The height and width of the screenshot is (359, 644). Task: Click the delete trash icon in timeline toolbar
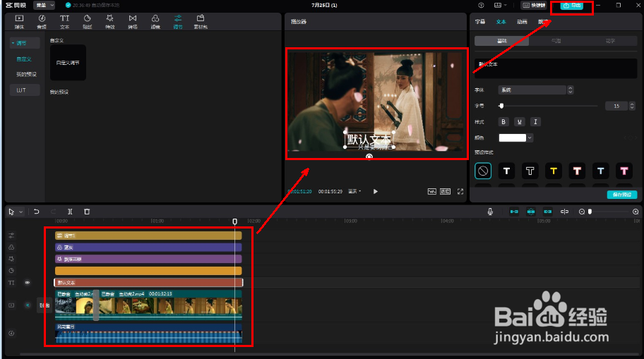(x=87, y=212)
